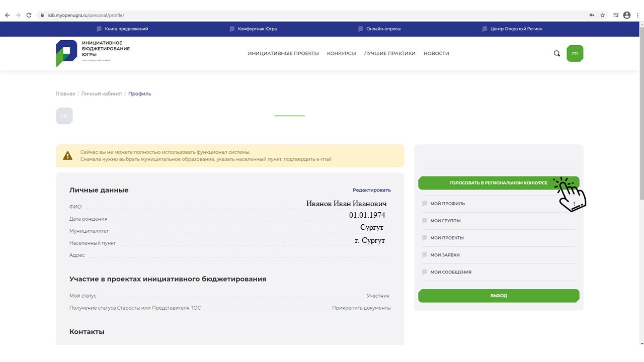The height and width of the screenshot is (362, 644).
Task: Open ЛУЧШИЕ ПРАКТИКИ menu item
Action: [389, 53]
